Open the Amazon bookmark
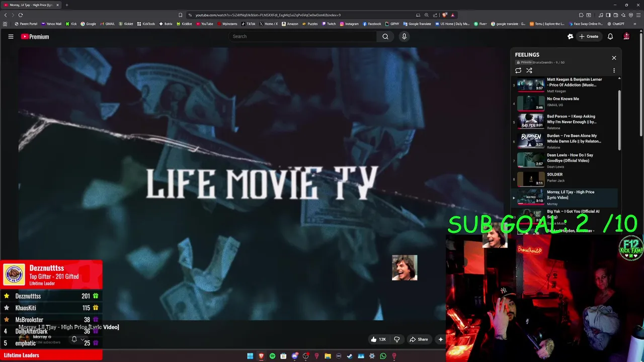Viewport: 644px width, 362px height. 290,24
